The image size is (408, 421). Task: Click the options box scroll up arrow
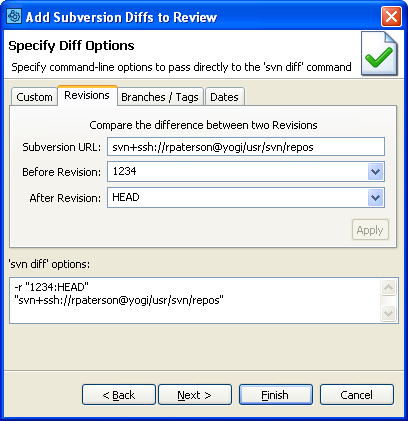point(389,288)
